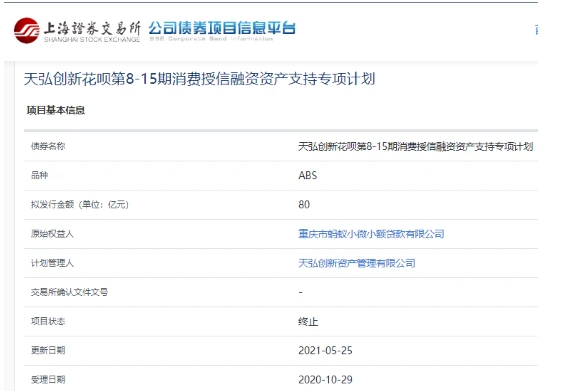Click the 项目基本信息 section header
The image size is (562, 391).
point(56,110)
